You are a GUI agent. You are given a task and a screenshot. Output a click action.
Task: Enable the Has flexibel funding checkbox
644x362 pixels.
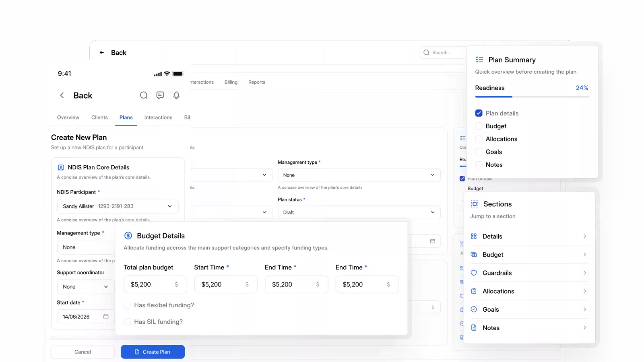pyautogui.click(x=127, y=305)
